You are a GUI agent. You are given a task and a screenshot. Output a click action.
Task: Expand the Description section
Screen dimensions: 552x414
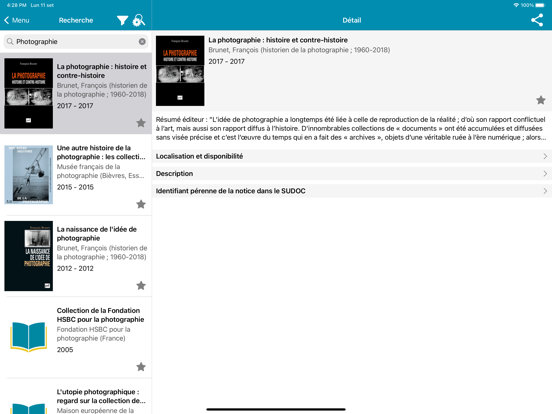point(352,174)
